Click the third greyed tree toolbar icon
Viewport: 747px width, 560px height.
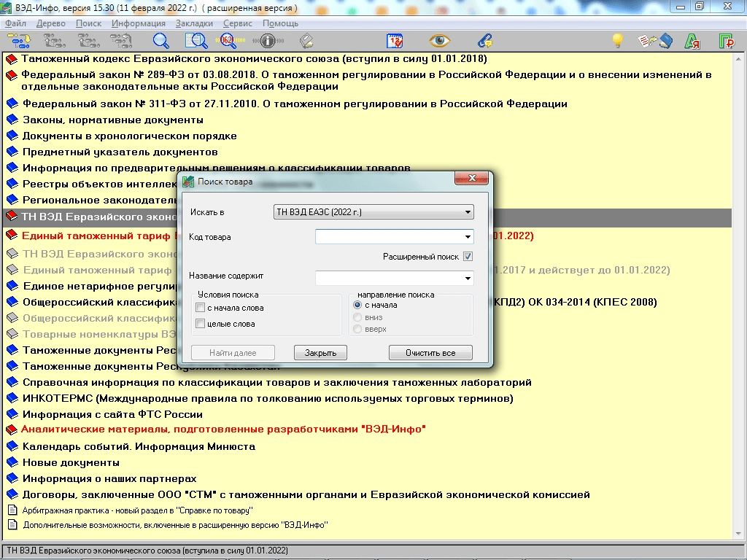tap(88, 42)
